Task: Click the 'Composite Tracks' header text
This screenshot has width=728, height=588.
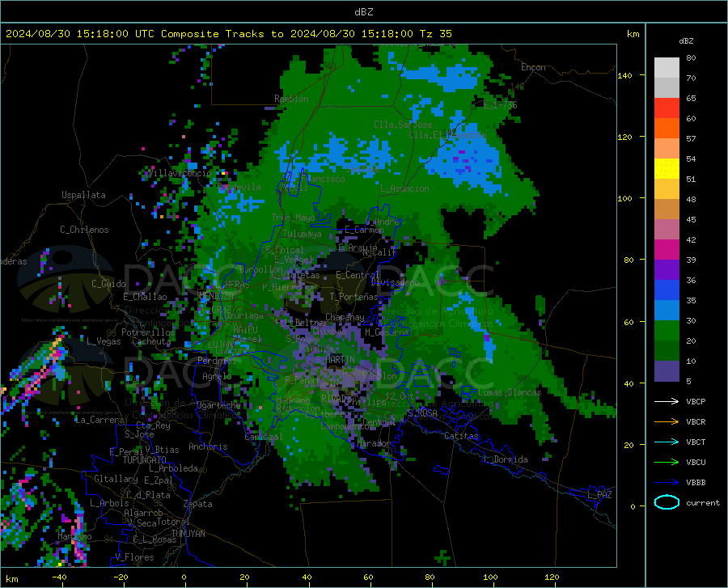Action: [x=212, y=34]
